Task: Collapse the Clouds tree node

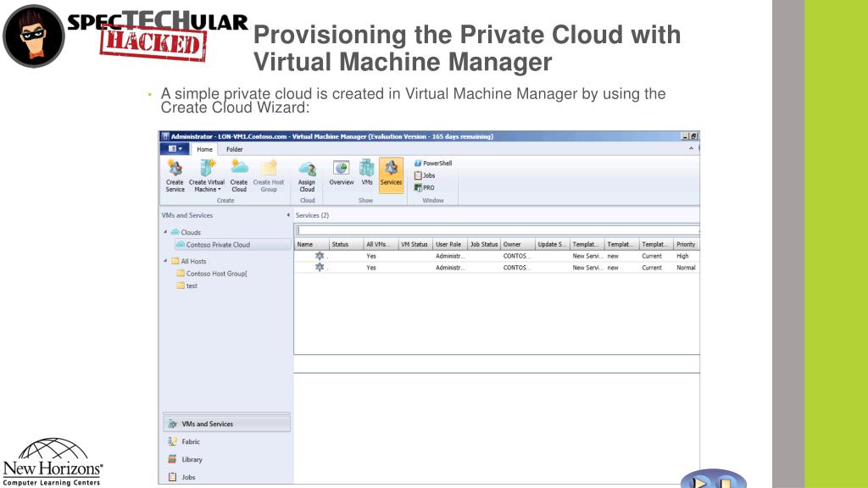Action: pyautogui.click(x=165, y=232)
